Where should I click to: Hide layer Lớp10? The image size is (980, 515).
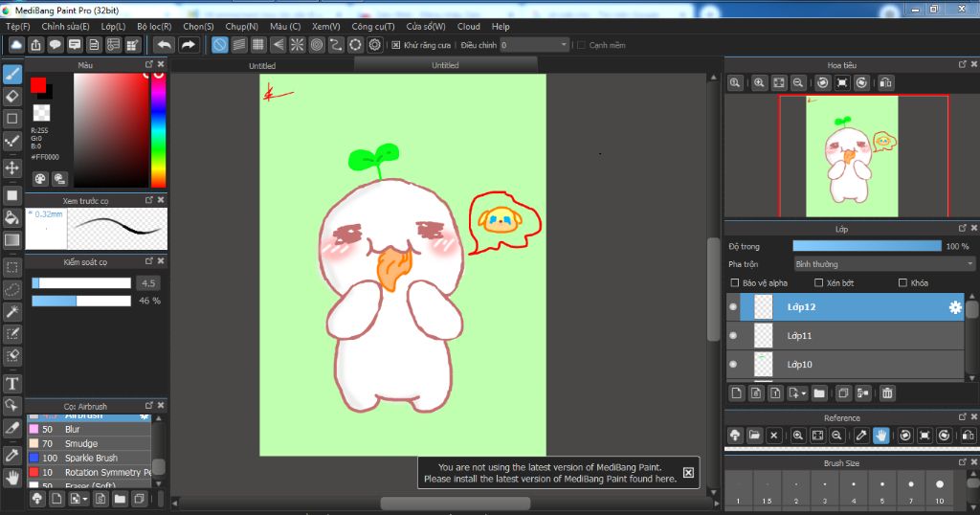733,365
